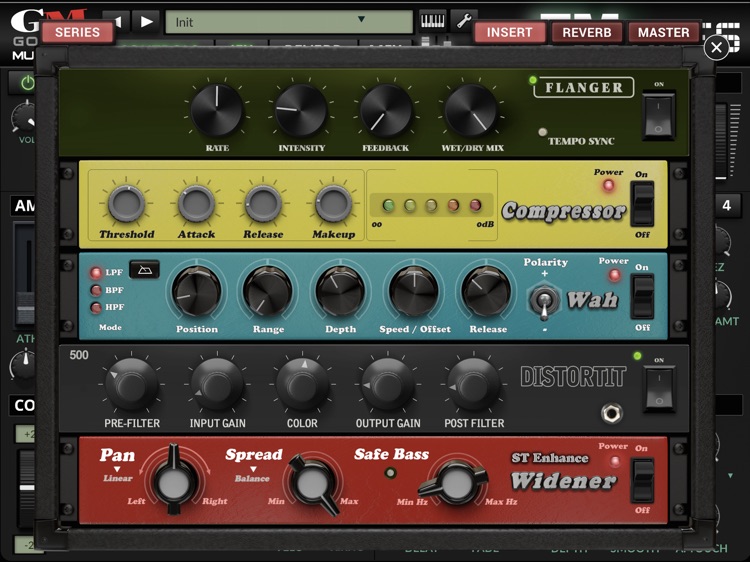Click the Distortit OUTPUT GAIN knob
This screenshot has height=562, width=750.
(x=387, y=385)
